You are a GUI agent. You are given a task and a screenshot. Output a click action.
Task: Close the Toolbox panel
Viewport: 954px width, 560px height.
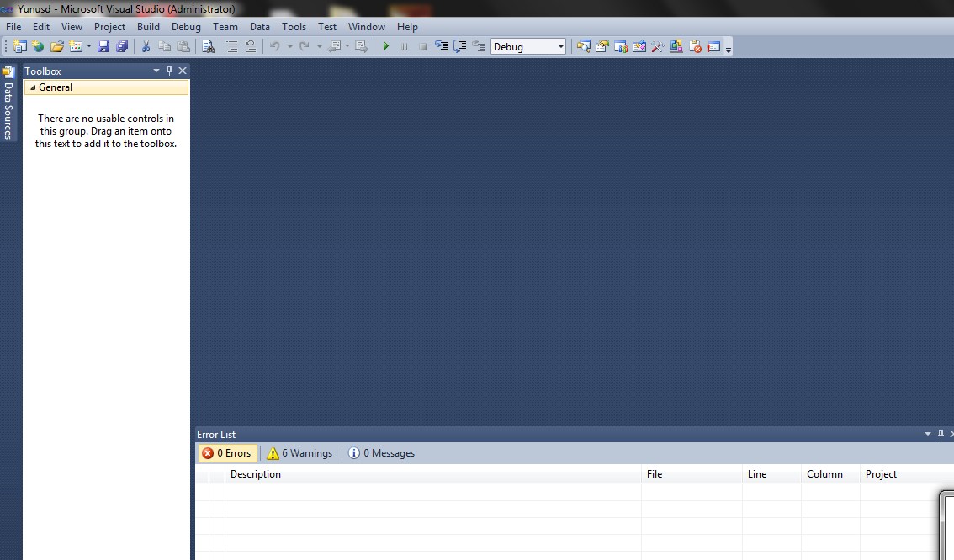183,71
